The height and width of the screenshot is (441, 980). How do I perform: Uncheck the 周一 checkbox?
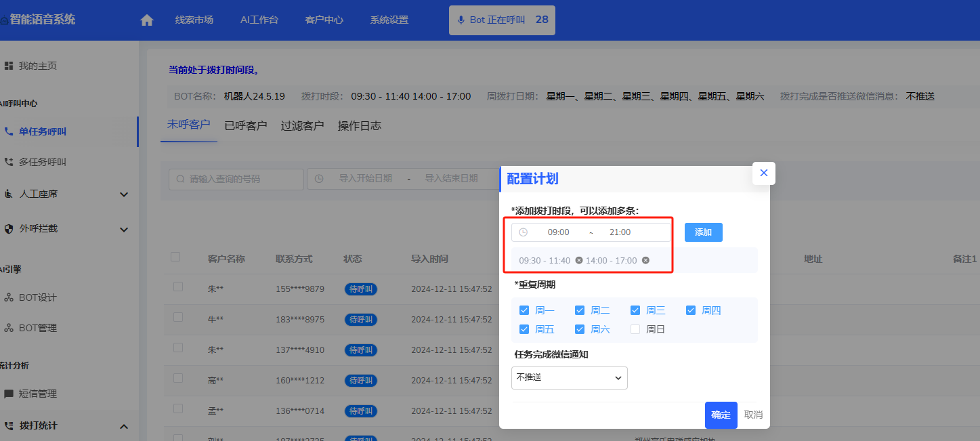(x=524, y=310)
